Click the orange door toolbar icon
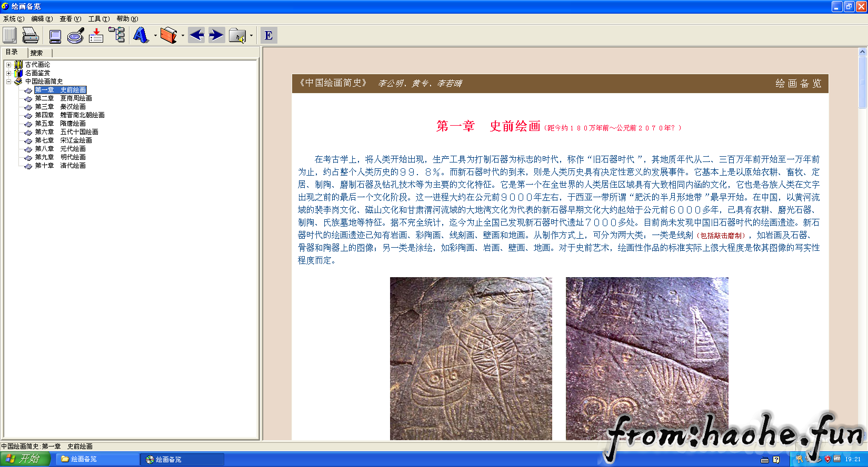 coord(168,35)
